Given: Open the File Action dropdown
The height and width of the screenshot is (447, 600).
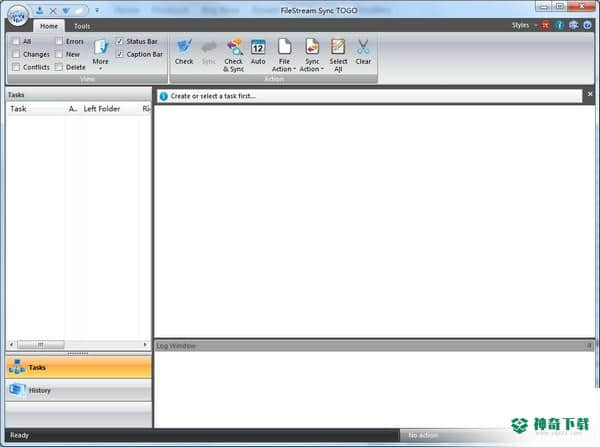Looking at the screenshot, I should point(284,55).
